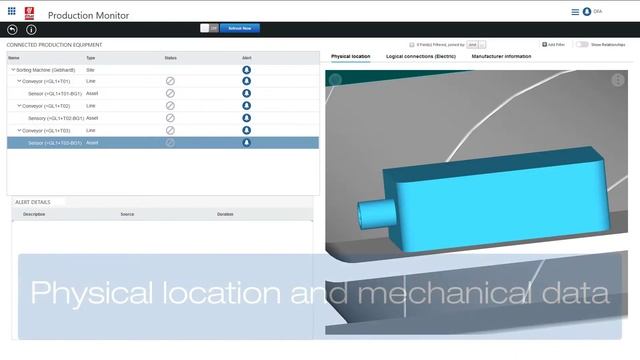Click alert bell for Sensory T02-BG1 row
The height and width of the screenshot is (360, 640).
(x=247, y=118)
